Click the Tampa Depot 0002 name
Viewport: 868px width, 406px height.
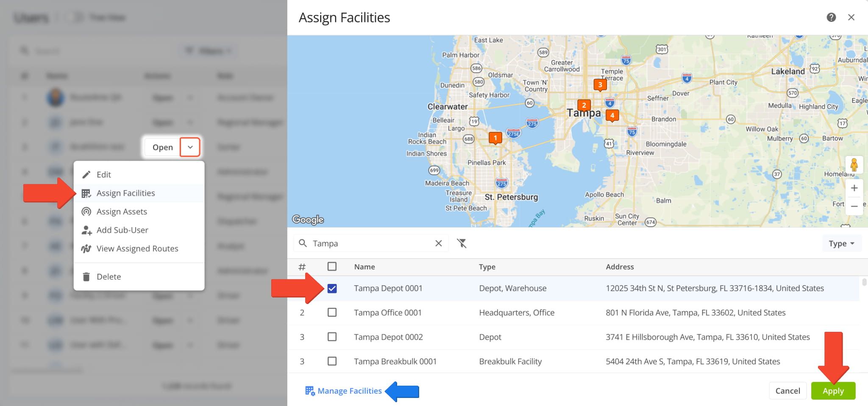click(388, 337)
